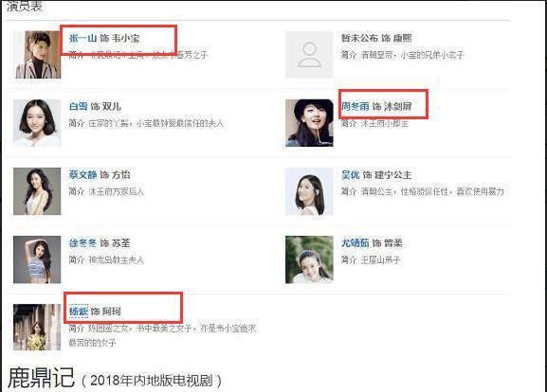Open actor link 白雪
The width and height of the screenshot is (547, 392).
click(78, 106)
